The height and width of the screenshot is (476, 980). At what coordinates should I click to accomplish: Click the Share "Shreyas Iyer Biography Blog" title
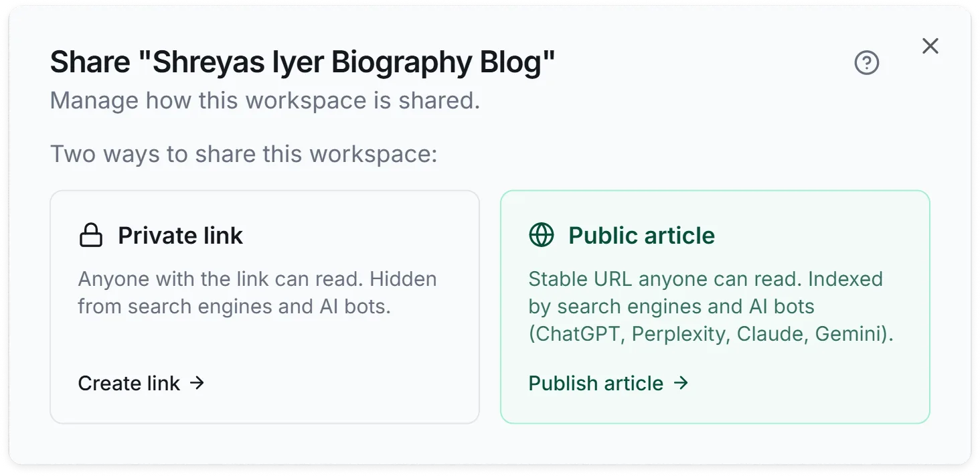[x=303, y=62]
